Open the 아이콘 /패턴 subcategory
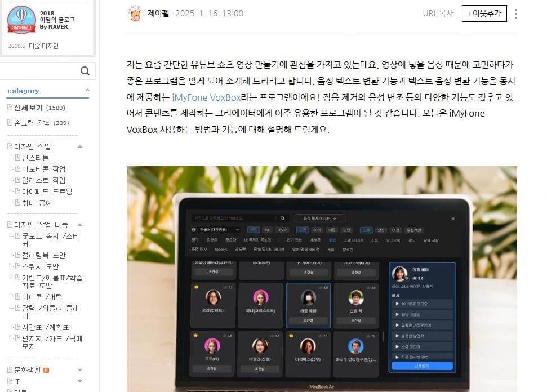 (42, 297)
